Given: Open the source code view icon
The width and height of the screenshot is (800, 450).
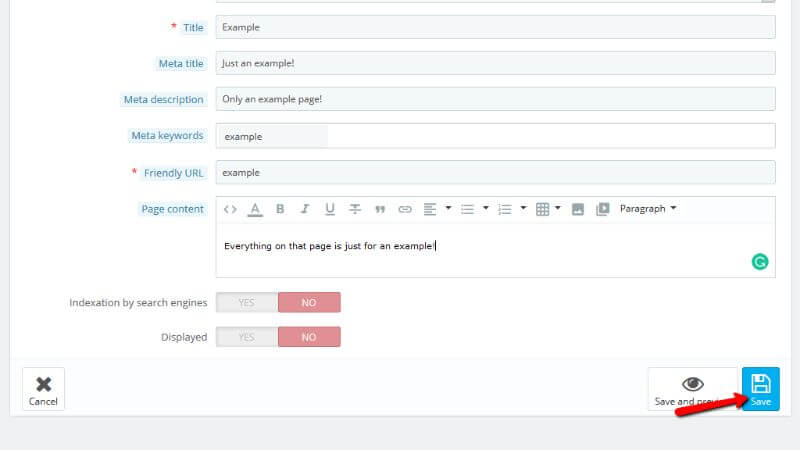Looking at the screenshot, I should 230,209.
